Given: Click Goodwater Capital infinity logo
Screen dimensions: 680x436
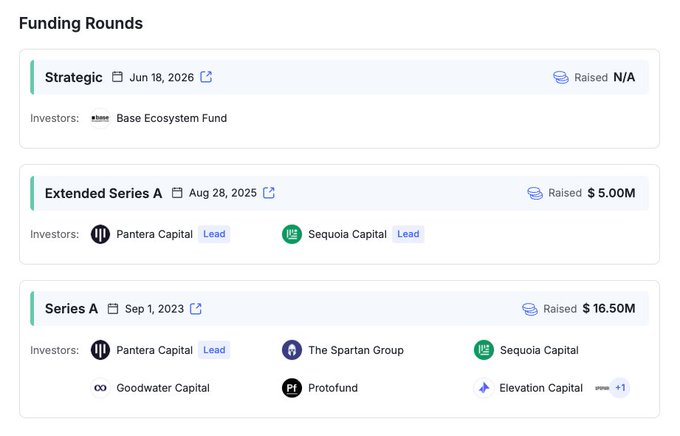Looking at the screenshot, I should click(x=100, y=388).
